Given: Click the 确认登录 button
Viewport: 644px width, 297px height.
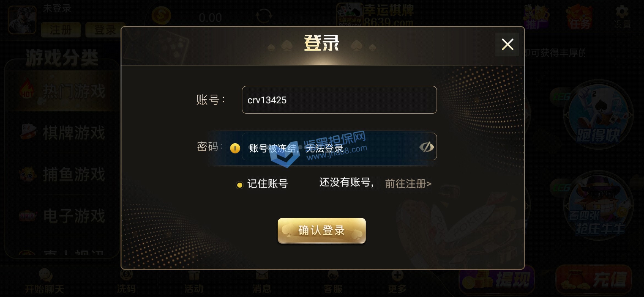Looking at the screenshot, I should (x=321, y=230).
